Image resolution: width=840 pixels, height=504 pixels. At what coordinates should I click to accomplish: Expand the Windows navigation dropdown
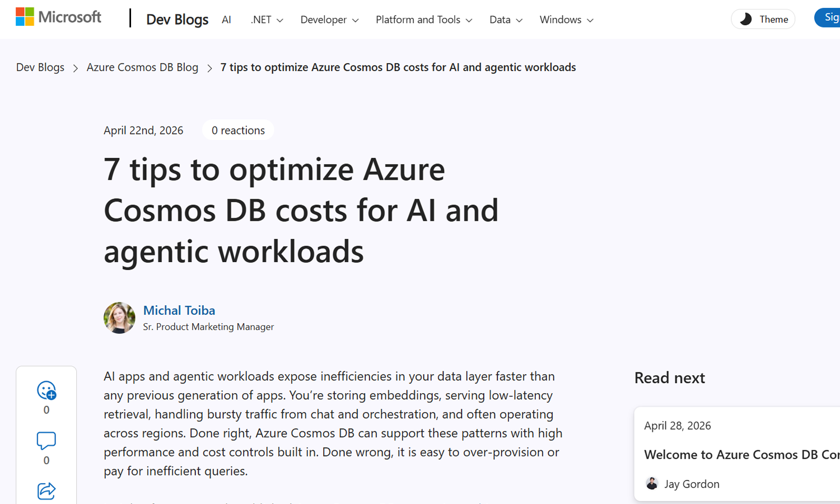[x=566, y=20]
